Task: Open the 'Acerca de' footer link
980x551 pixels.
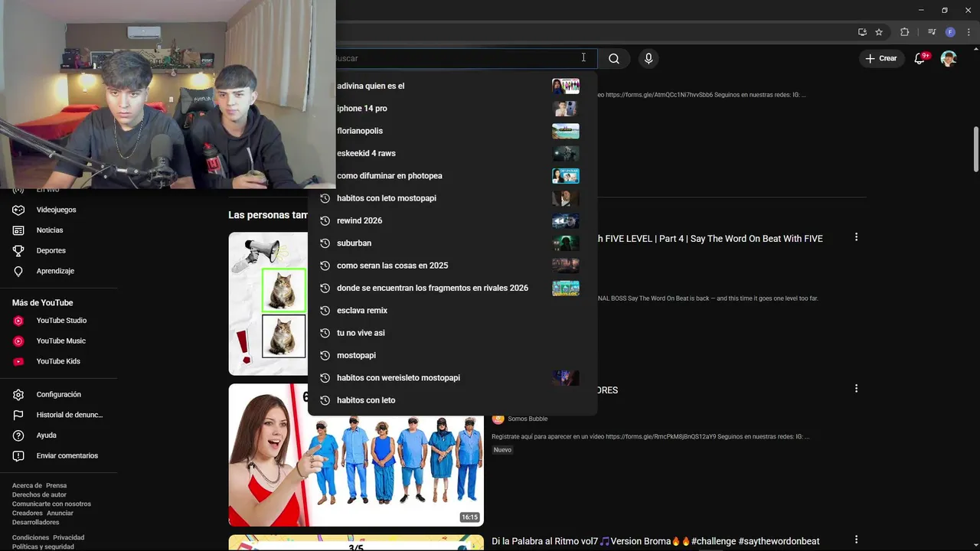Action: pyautogui.click(x=27, y=485)
